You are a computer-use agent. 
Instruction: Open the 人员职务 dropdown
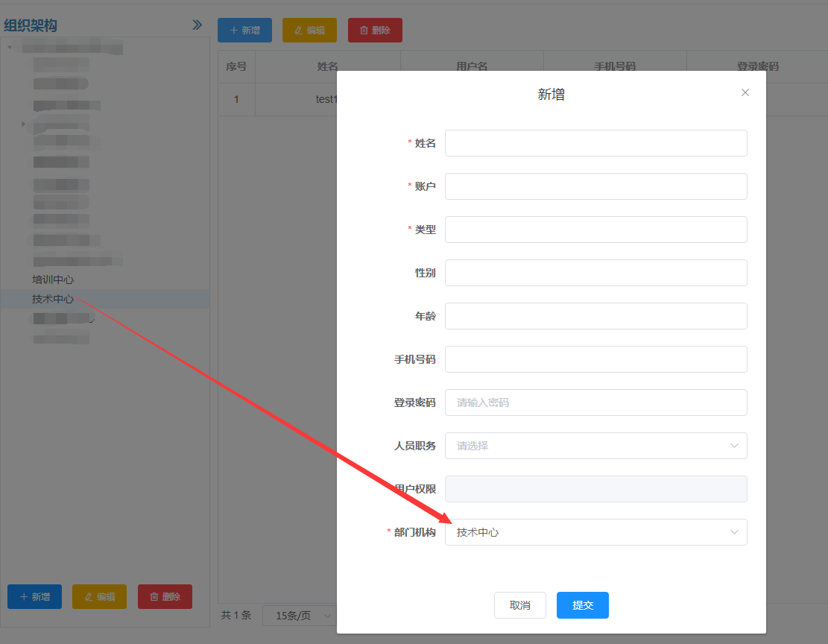(595, 446)
